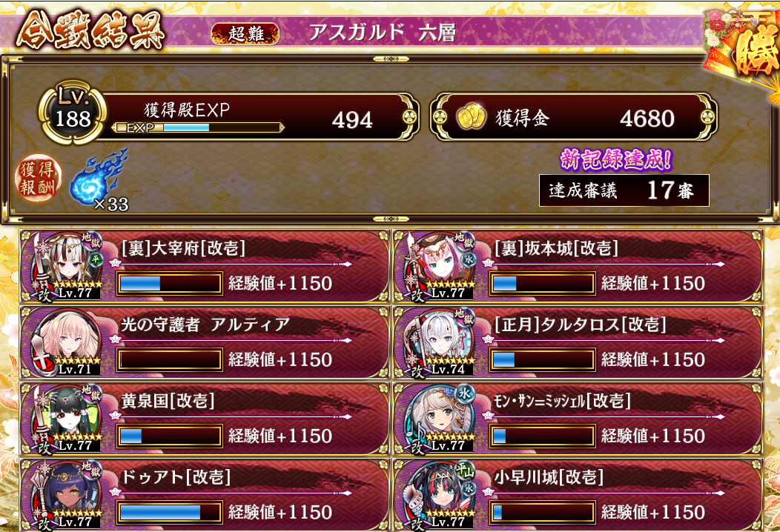Viewport: 780px width, 532px height.
Task: Select the [裏]大宰府[改壱] character portrait
Action: click(67, 267)
